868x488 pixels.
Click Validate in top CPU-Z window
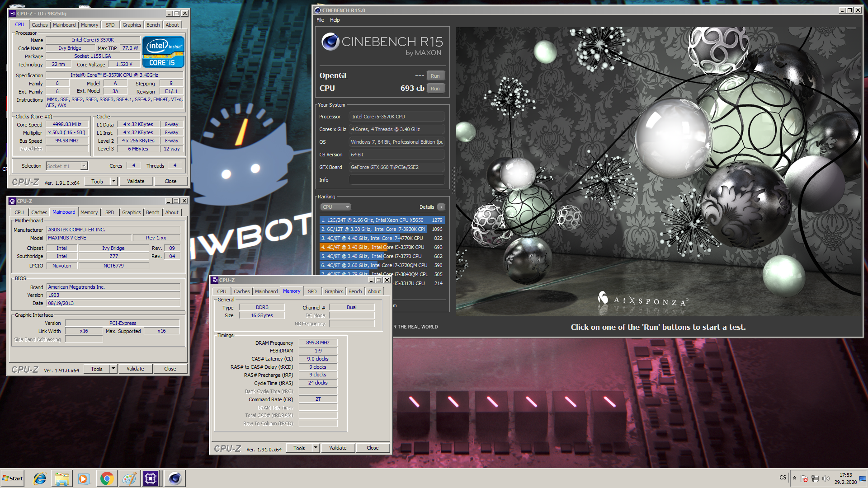[136, 181]
